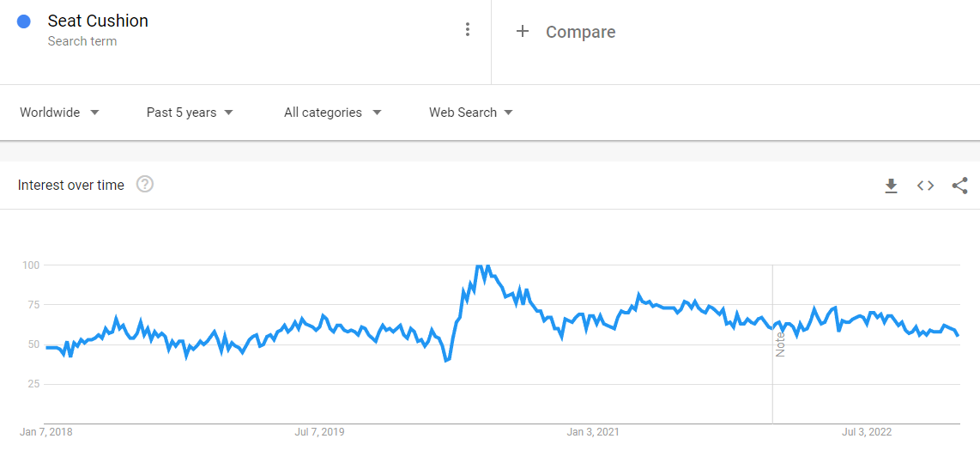
Task: Share the Interest over time chart
Action: click(x=959, y=186)
